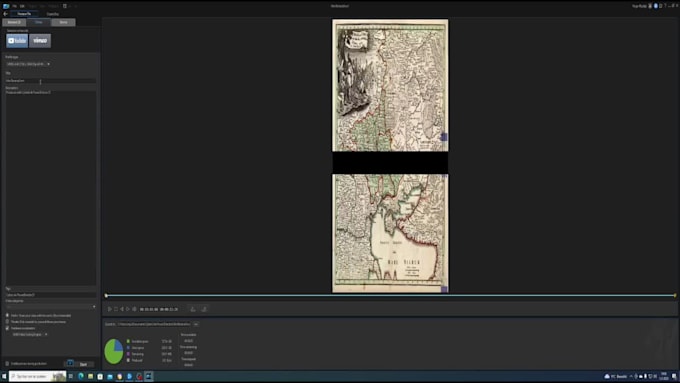Click the Start button
The height and width of the screenshot is (383, 680).
83,364
